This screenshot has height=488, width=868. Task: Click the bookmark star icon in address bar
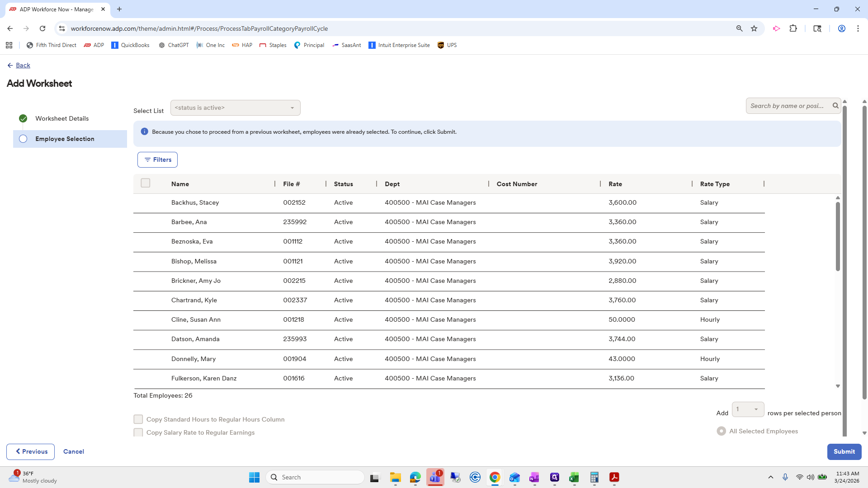[x=754, y=28]
